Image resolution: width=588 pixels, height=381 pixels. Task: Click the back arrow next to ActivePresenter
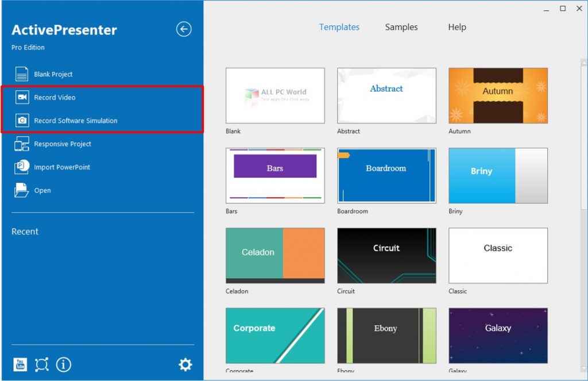pyautogui.click(x=183, y=29)
